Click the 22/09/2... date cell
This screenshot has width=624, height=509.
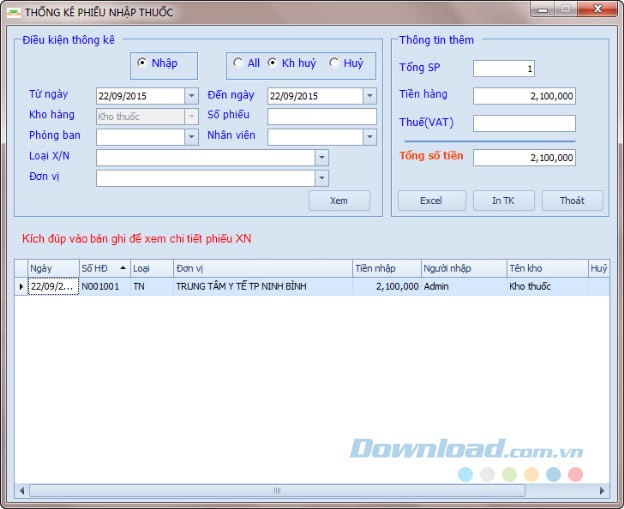[53, 287]
